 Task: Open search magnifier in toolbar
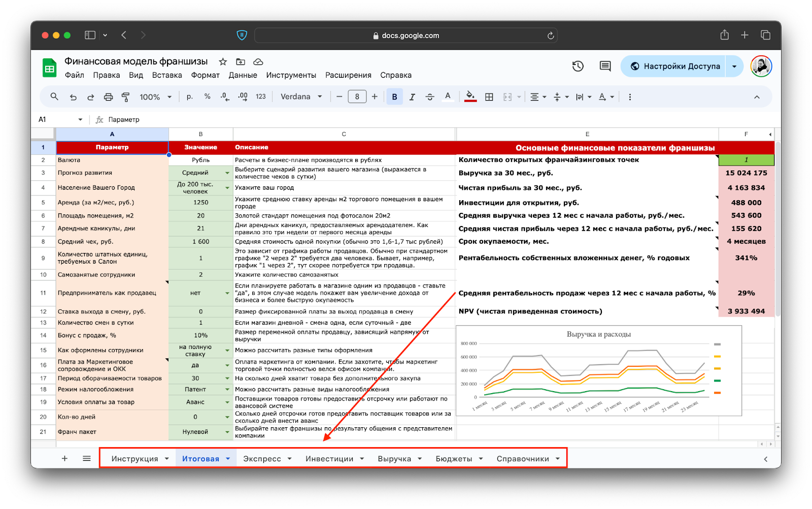click(54, 97)
